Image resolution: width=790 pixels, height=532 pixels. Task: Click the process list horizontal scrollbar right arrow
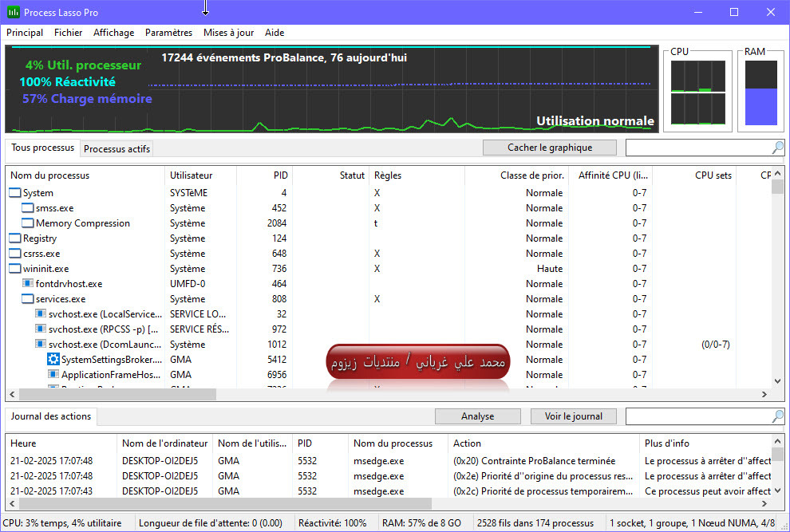click(x=764, y=395)
